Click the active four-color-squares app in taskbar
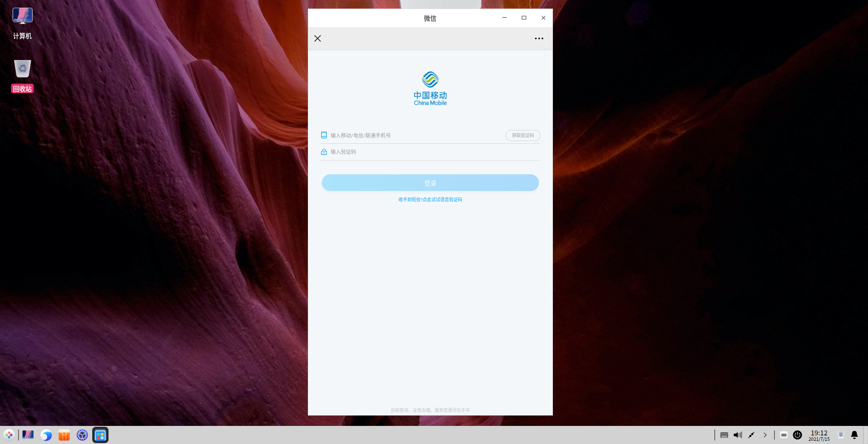 (x=100, y=435)
